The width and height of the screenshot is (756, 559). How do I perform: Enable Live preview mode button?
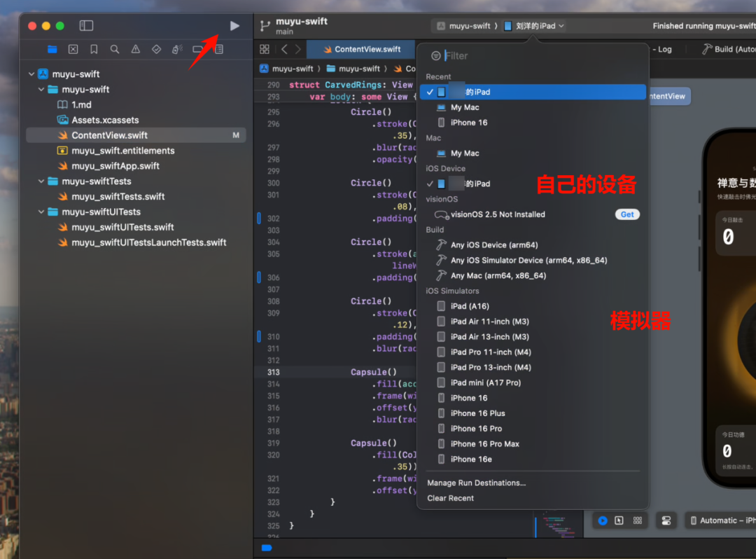603,520
